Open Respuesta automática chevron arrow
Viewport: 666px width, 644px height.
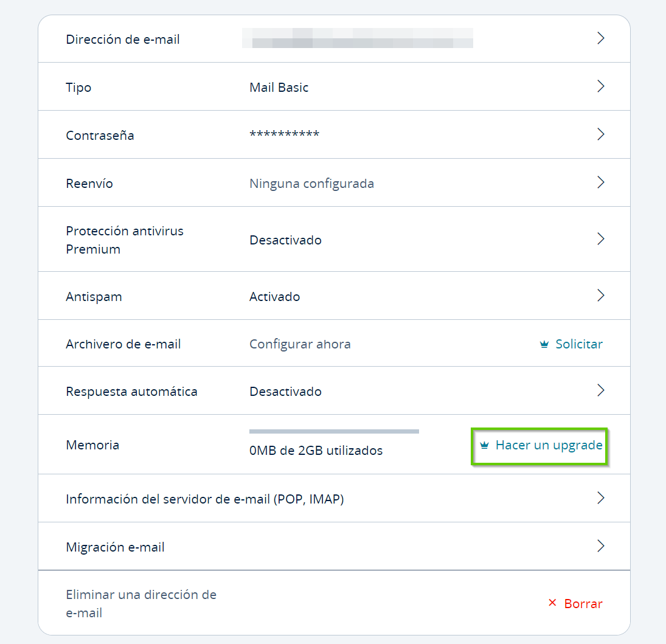[x=600, y=390]
